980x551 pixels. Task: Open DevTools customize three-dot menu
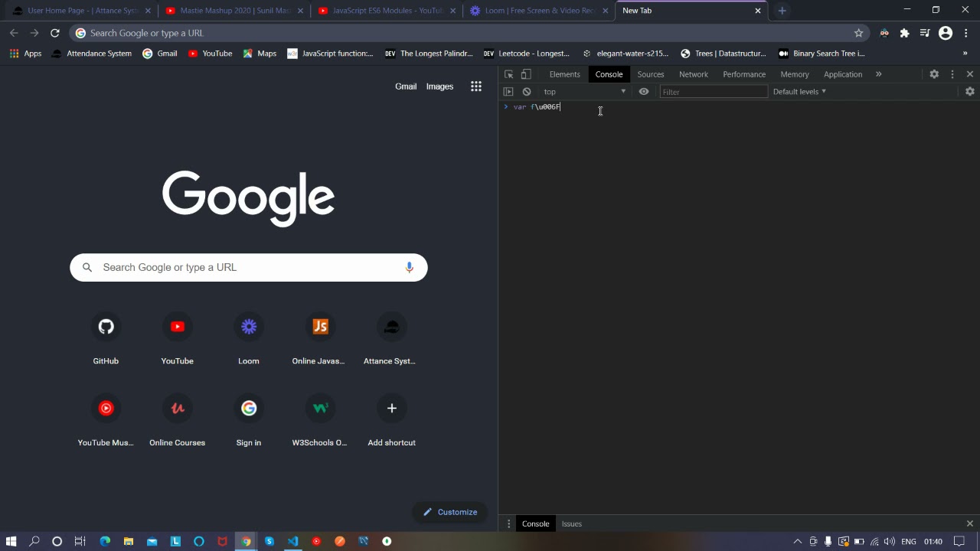(x=952, y=74)
